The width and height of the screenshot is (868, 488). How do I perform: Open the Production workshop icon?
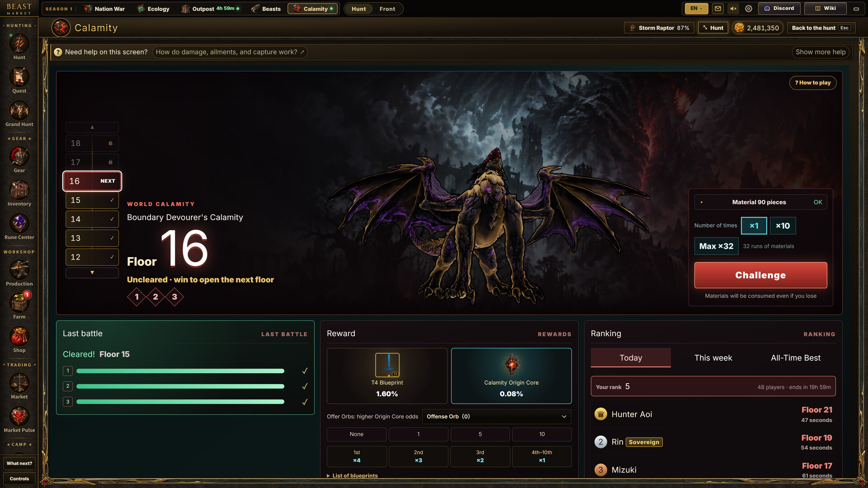tap(19, 273)
